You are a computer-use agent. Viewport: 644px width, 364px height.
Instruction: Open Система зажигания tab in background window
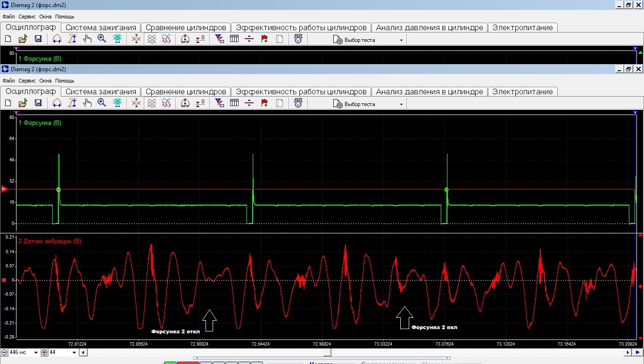pyautogui.click(x=101, y=27)
